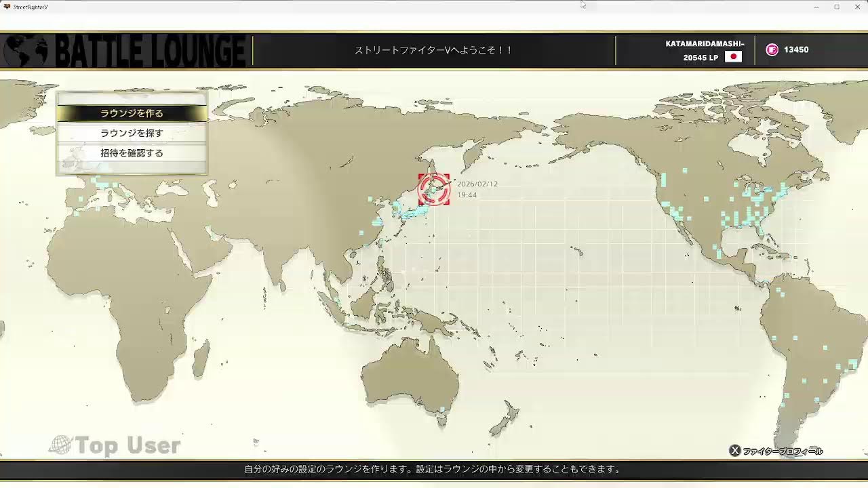Click the 13450 Fight Money value

796,49
